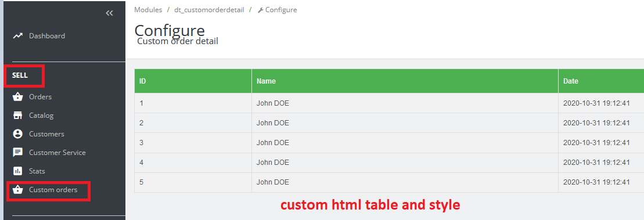644x220 pixels.
Task: Click the Catalog store icon
Action: pyautogui.click(x=17, y=116)
